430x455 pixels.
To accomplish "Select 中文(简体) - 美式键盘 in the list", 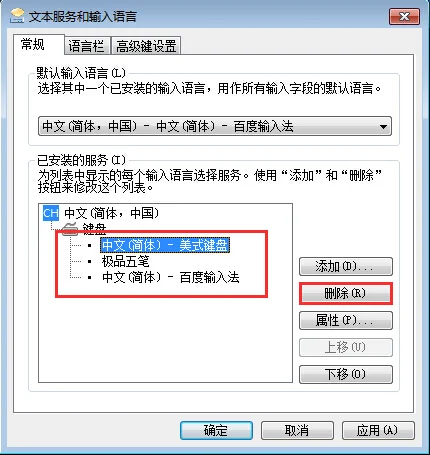I will (x=165, y=245).
